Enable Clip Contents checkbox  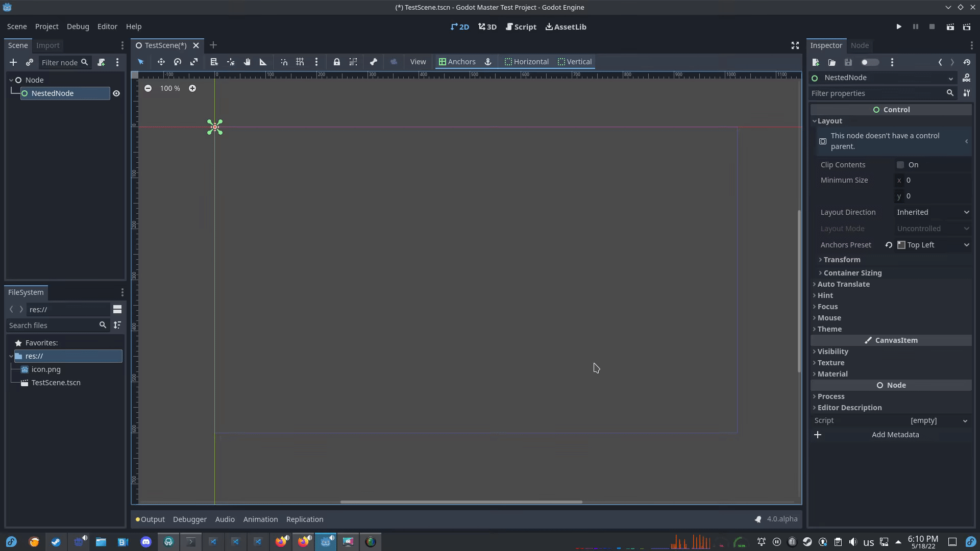pos(900,165)
